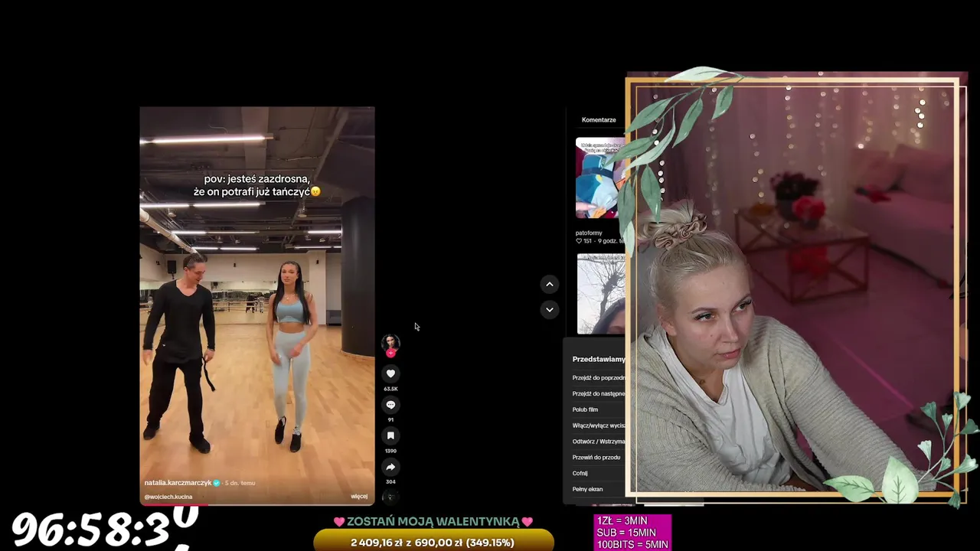The height and width of the screenshot is (551, 980).
Task: Select 'Przejdź do następnego' shortcut entry
Action: [599, 394]
